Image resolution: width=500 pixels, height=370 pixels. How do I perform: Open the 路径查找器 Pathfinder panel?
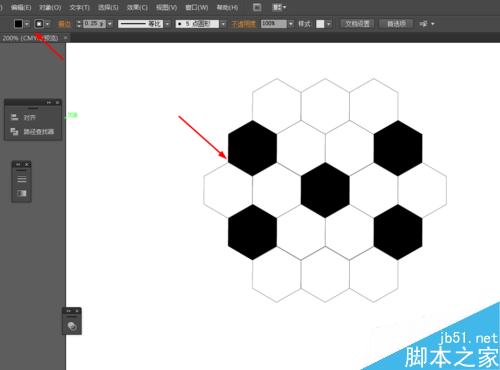coord(33,132)
